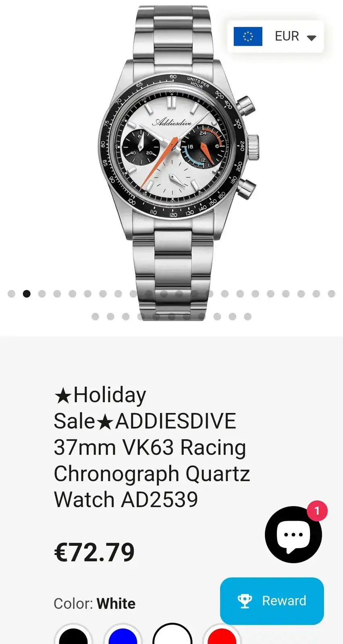Click the €72.79 price text
343x644 pixels.
click(94, 552)
